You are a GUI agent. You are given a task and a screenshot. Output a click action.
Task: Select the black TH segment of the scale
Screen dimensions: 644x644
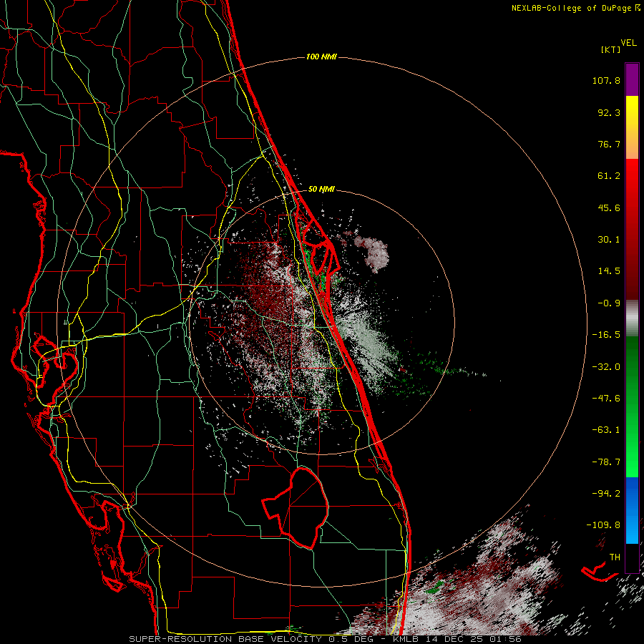[x=632, y=558]
